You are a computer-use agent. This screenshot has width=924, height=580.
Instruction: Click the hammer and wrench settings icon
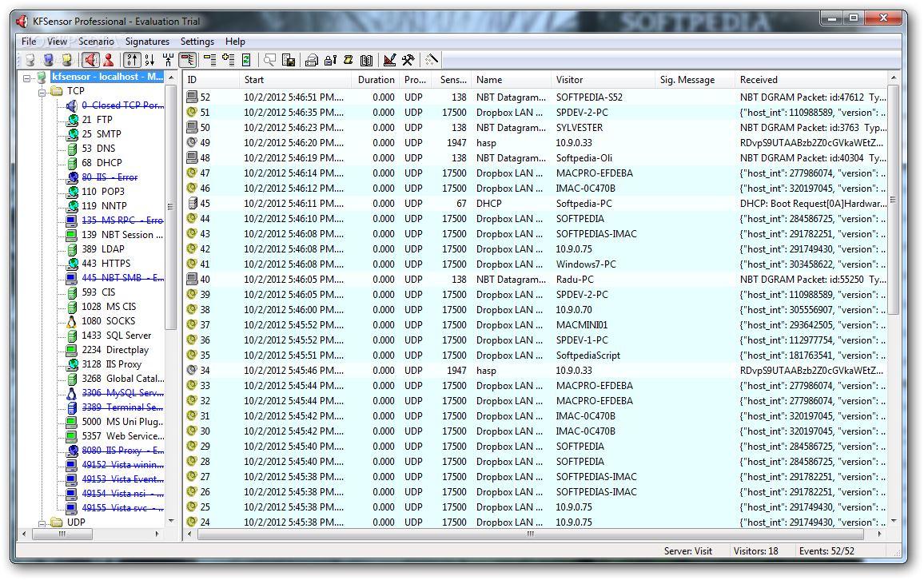[x=408, y=60]
